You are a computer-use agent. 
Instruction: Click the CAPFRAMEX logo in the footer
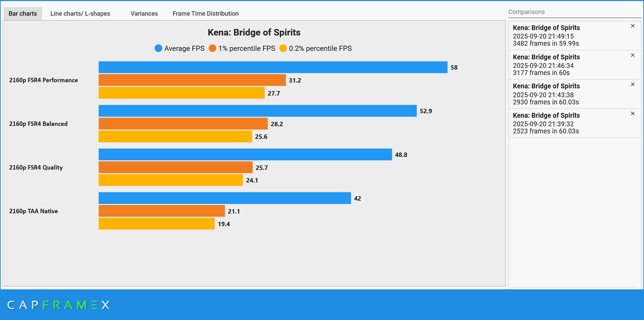coord(58,305)
